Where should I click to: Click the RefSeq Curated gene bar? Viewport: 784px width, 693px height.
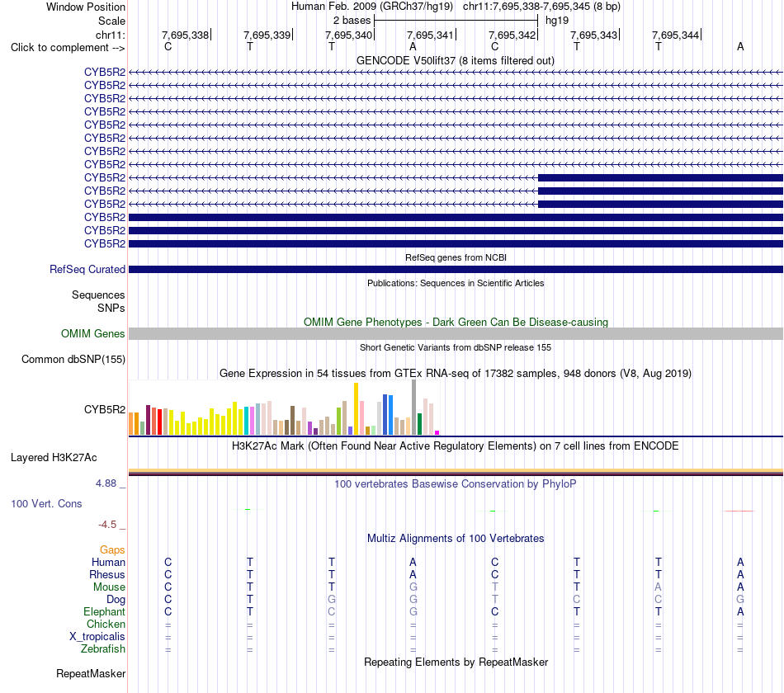[456, 270]
